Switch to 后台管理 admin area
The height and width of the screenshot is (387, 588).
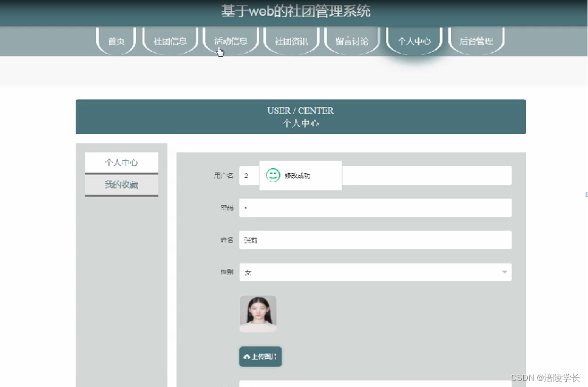pyautogui.click(x=476, y=41)
